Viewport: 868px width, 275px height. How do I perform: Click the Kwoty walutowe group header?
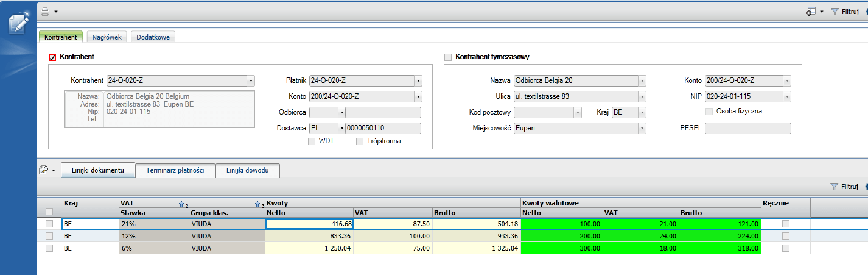(641, 202)
